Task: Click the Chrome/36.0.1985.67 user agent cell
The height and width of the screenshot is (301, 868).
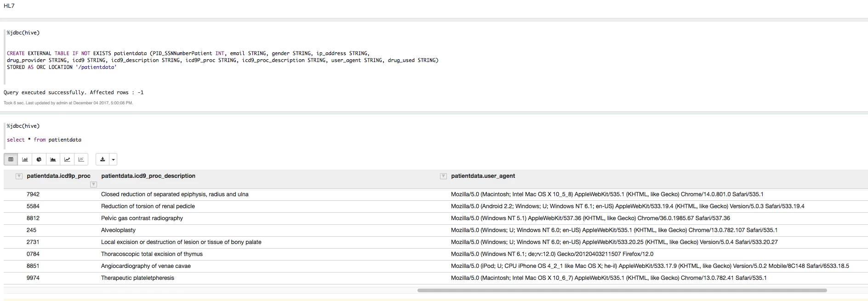Action: tap(590, 218)
